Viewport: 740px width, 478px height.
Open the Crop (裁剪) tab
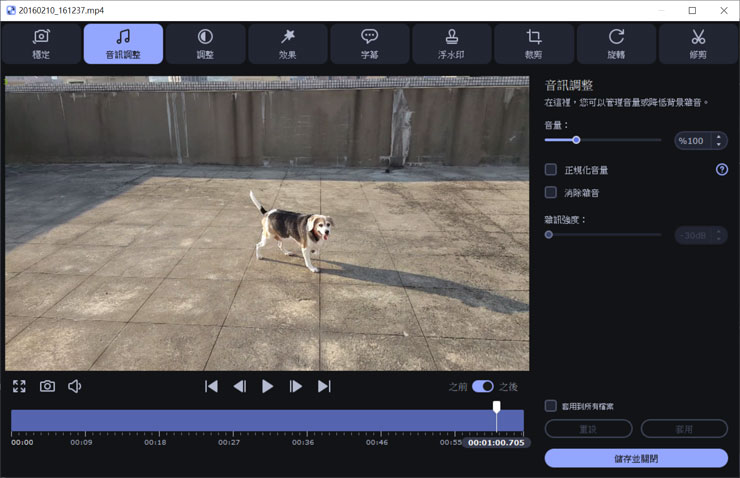coord(534,44)
